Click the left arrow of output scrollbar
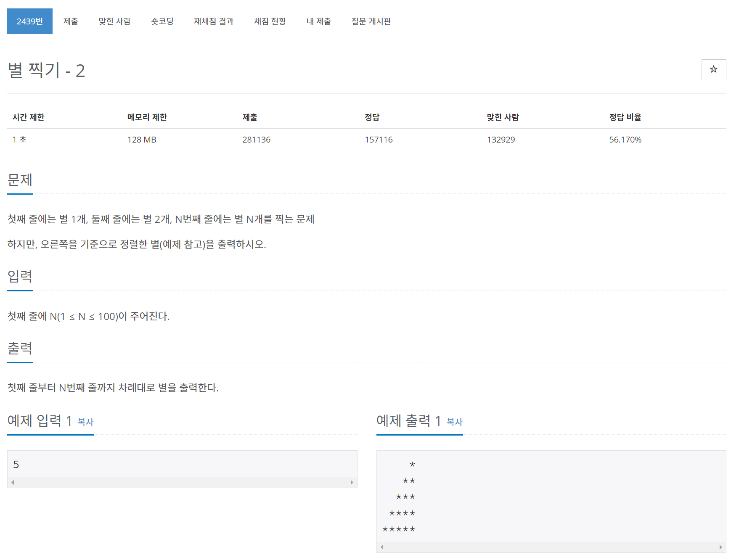731x560 pixels. coord(382,547)
